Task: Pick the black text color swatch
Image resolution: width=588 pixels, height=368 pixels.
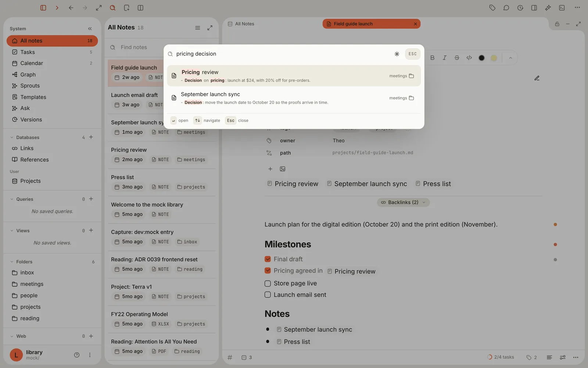Action: (x=482, y=58)
